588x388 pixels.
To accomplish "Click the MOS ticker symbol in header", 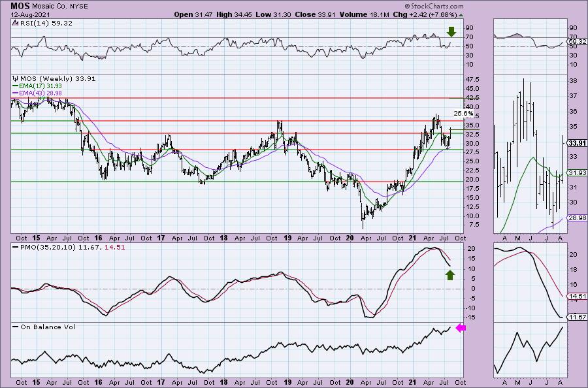I will [20, 6].
